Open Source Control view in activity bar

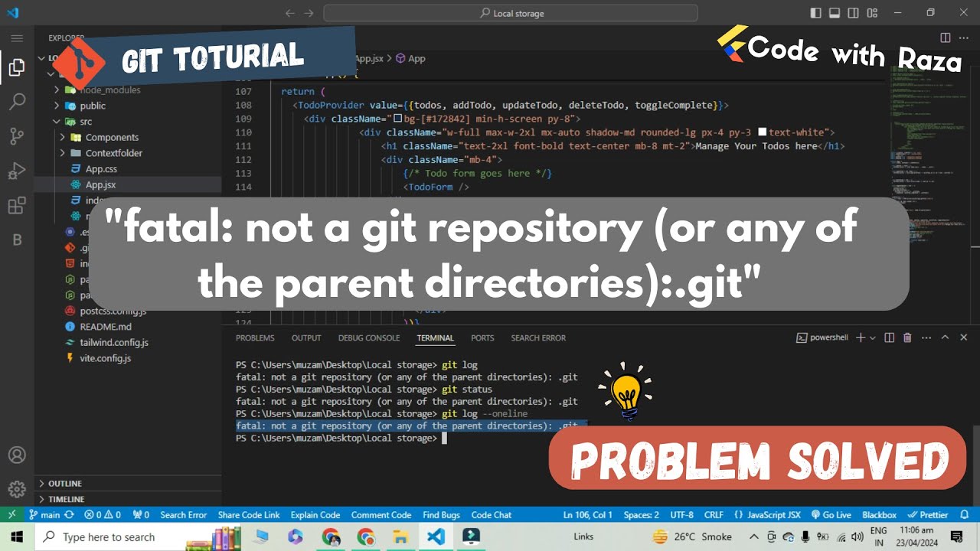pos(17,136)
